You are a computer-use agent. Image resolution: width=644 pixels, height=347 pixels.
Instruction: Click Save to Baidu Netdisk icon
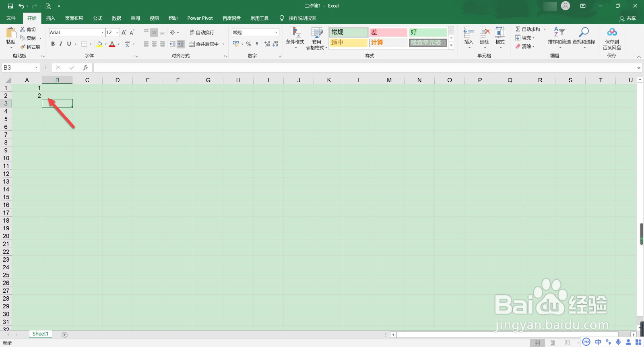612,33
